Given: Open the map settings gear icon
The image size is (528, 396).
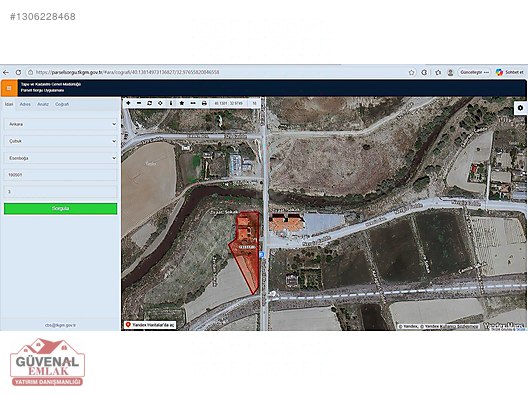Looking at the screenshot, I should click(x=521, y=108).
